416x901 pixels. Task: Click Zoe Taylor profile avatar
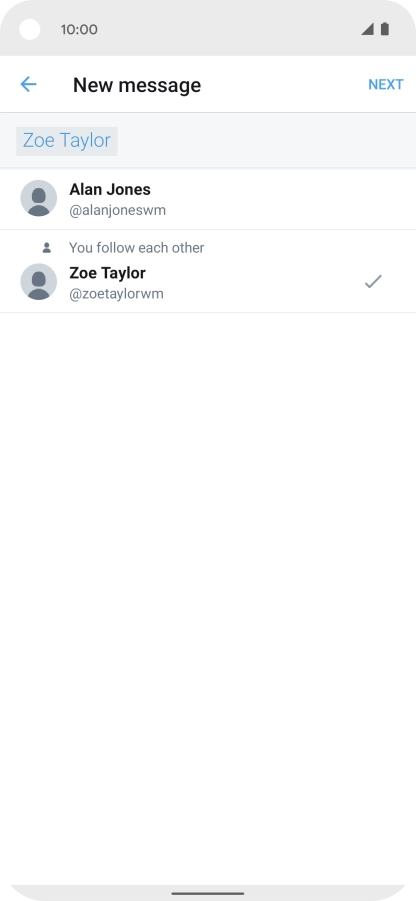[x=38, y=282]
